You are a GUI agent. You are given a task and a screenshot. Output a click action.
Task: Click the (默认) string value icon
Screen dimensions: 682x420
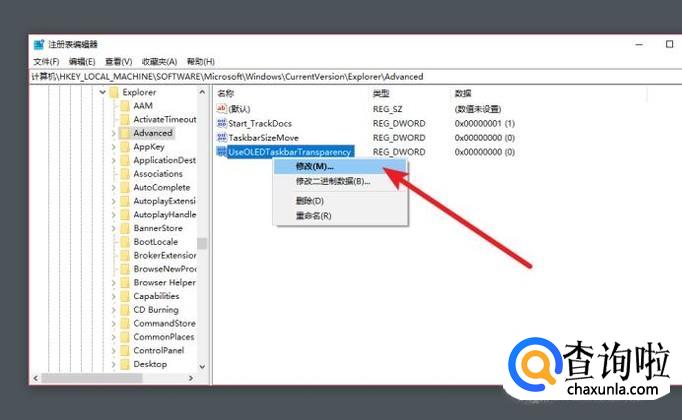coord(221,108)
